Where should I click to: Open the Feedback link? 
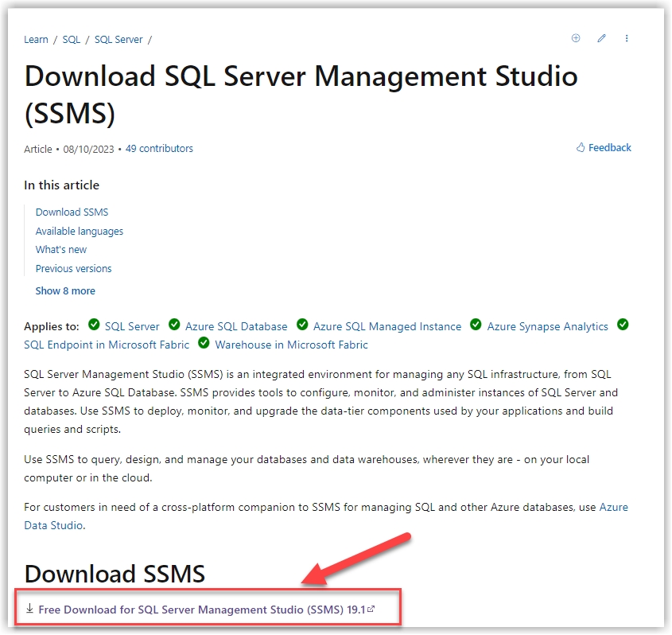pos(609,147)
